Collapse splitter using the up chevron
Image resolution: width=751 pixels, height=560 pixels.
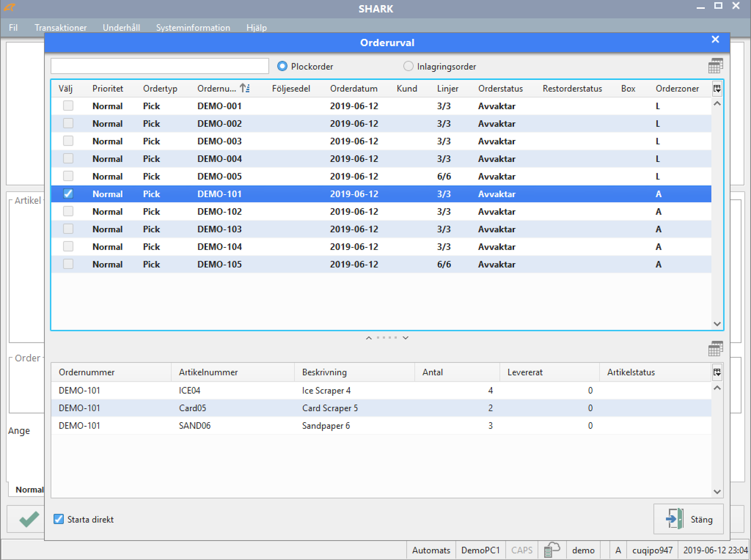click(369, 338)
